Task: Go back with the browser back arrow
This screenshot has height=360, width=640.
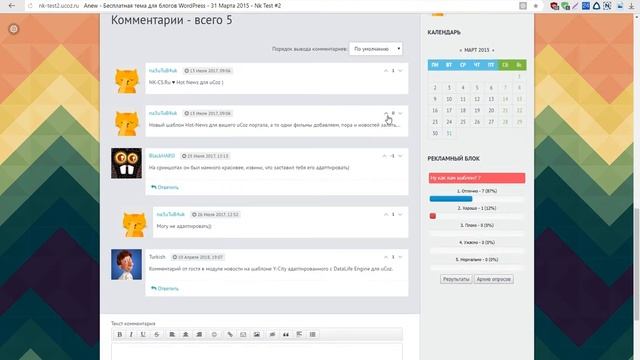Action: click(11, 6)
